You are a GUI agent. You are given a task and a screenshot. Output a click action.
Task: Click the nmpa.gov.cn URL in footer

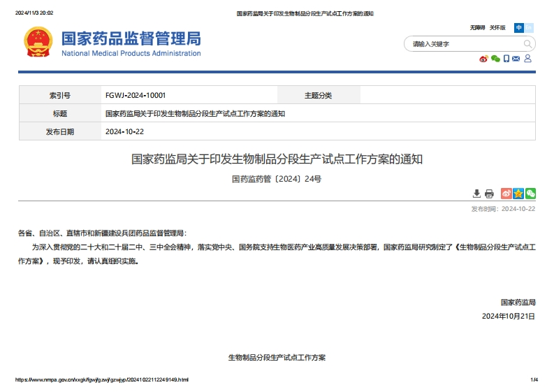click(x=102, y=379)
